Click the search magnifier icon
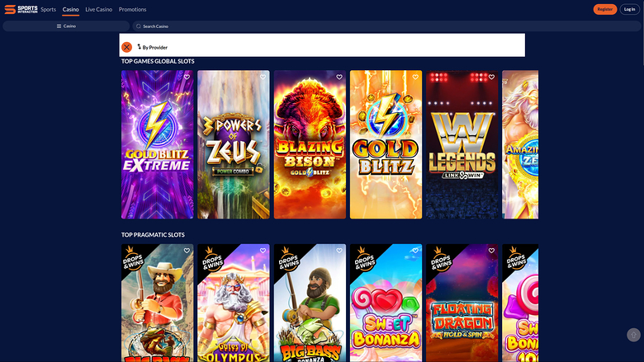This screenshot has width=644, height=362. click(139, 26)
